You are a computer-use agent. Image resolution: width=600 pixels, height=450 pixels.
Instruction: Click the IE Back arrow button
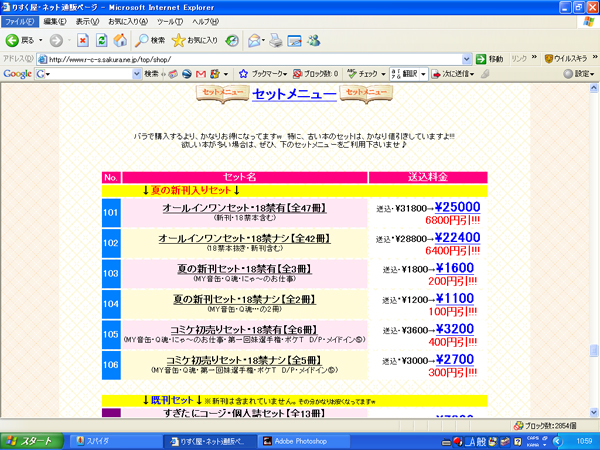click(x=12, y=40)
